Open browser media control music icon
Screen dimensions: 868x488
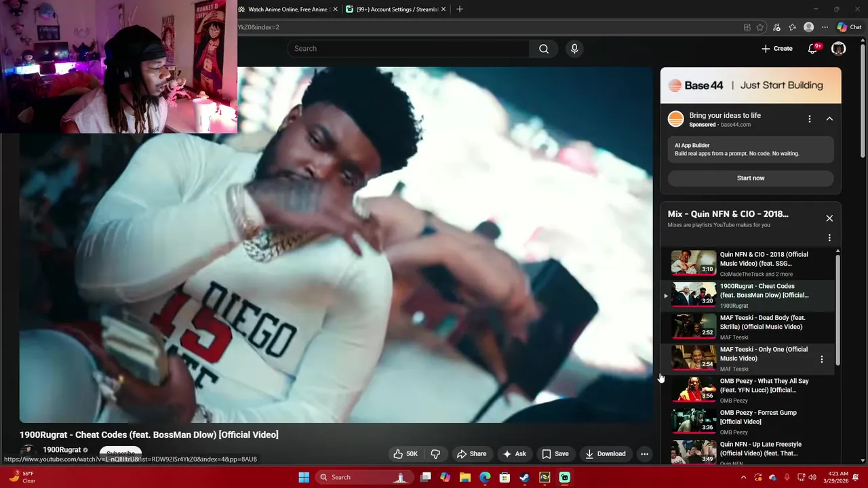tap(776, 27)
